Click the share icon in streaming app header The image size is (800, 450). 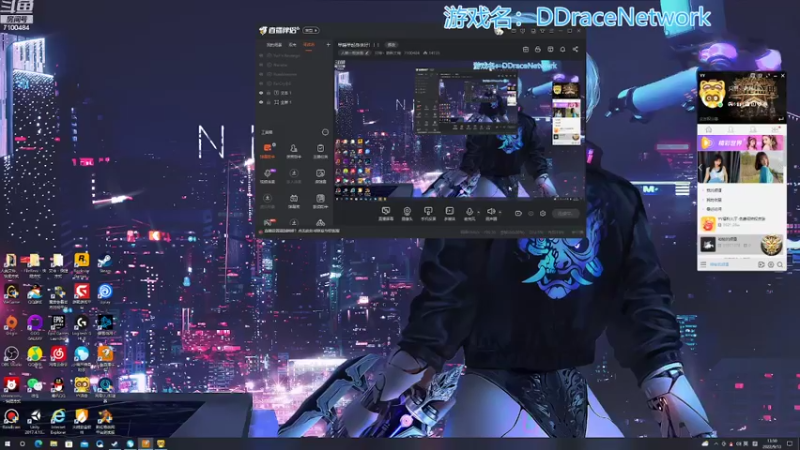[575, 49]
